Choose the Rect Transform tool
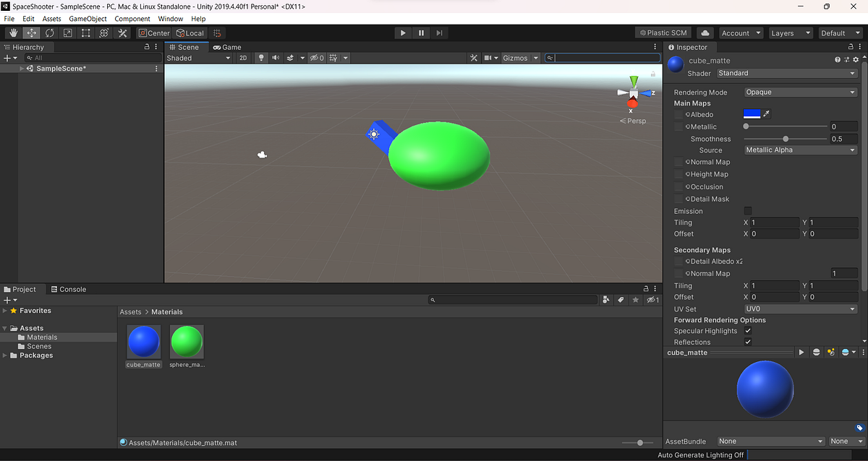The height and width of the screenshot is (461, 868). 85,33
